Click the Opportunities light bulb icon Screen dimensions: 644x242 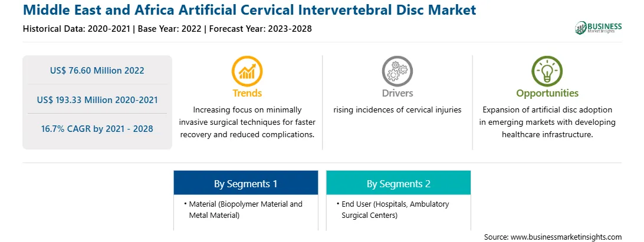pyautogui.click(x=547, y=71)
